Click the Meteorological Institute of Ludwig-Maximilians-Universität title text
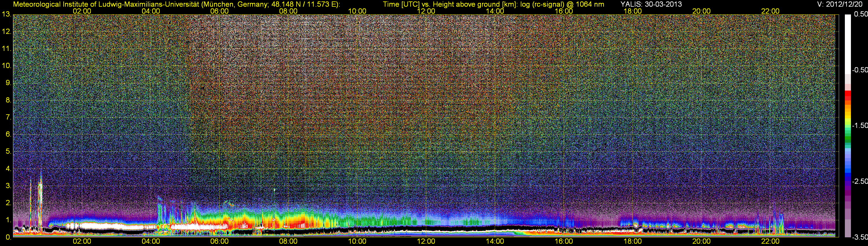The width and height of the screenshot is (868, 246). pos(176,4)
